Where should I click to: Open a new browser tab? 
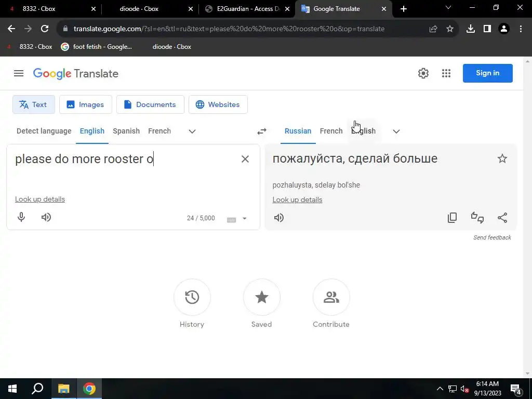tap(403, 9)
